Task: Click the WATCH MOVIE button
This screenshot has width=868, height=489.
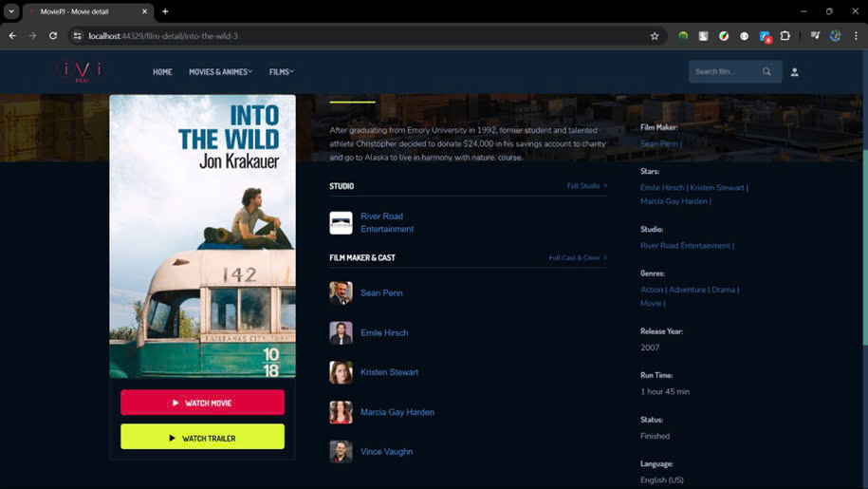Action: tap(203, 403)
